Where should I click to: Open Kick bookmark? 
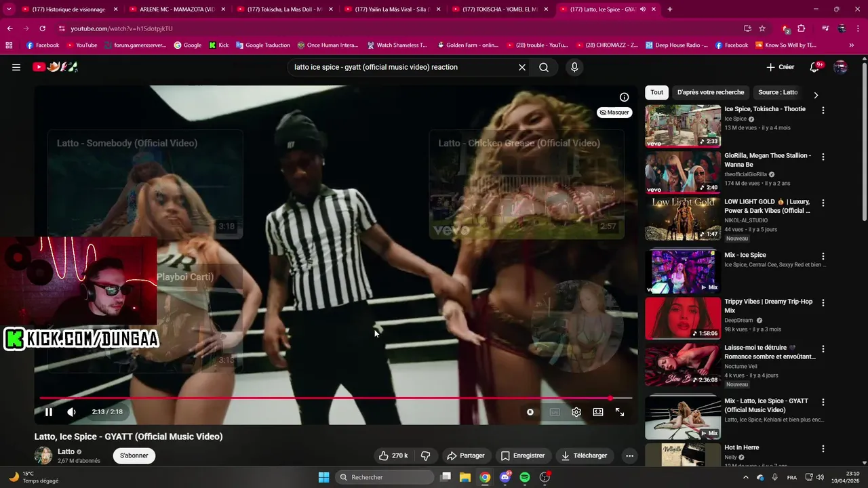click(218, 45)
